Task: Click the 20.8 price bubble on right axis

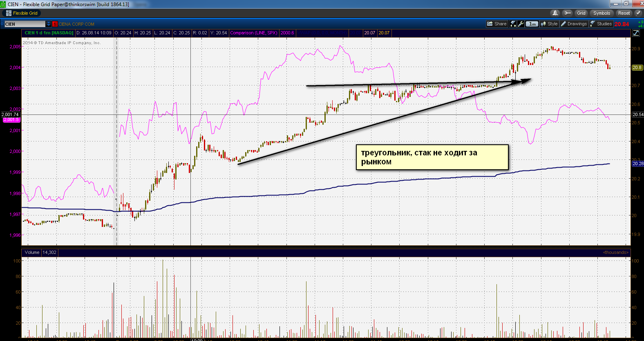Action: click(637, 67)
